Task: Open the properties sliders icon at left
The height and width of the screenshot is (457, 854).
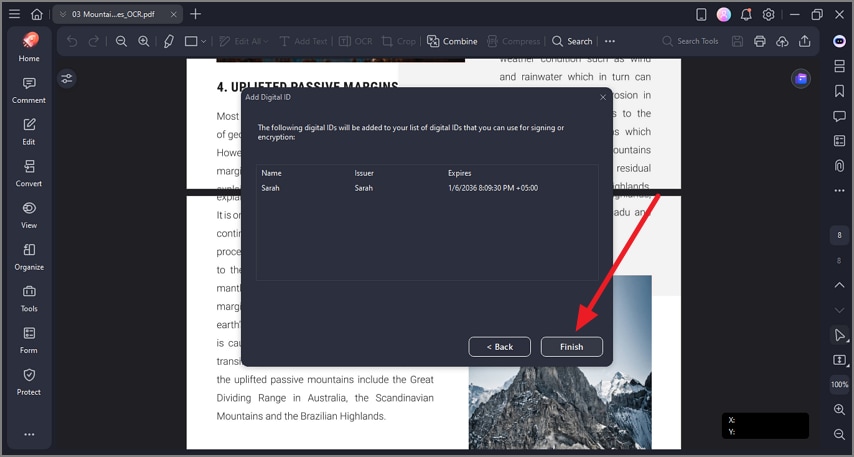Action: 67,79
